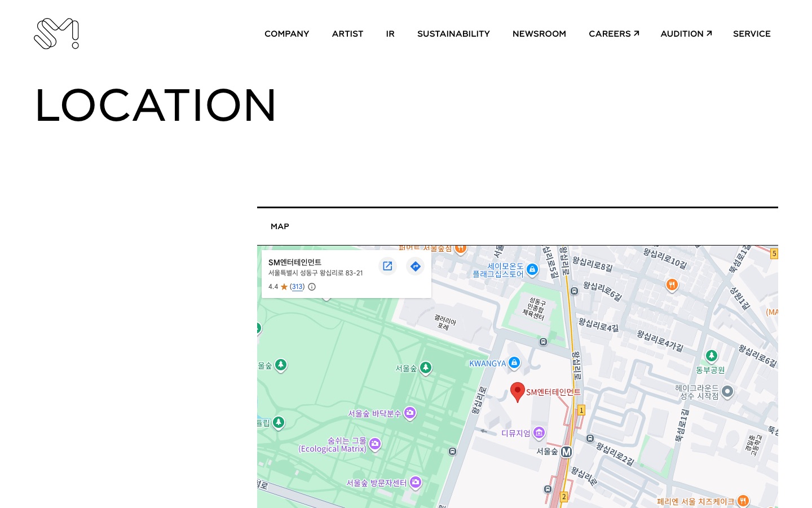Select the KWANGYA shop marker

tap(514, 363)
